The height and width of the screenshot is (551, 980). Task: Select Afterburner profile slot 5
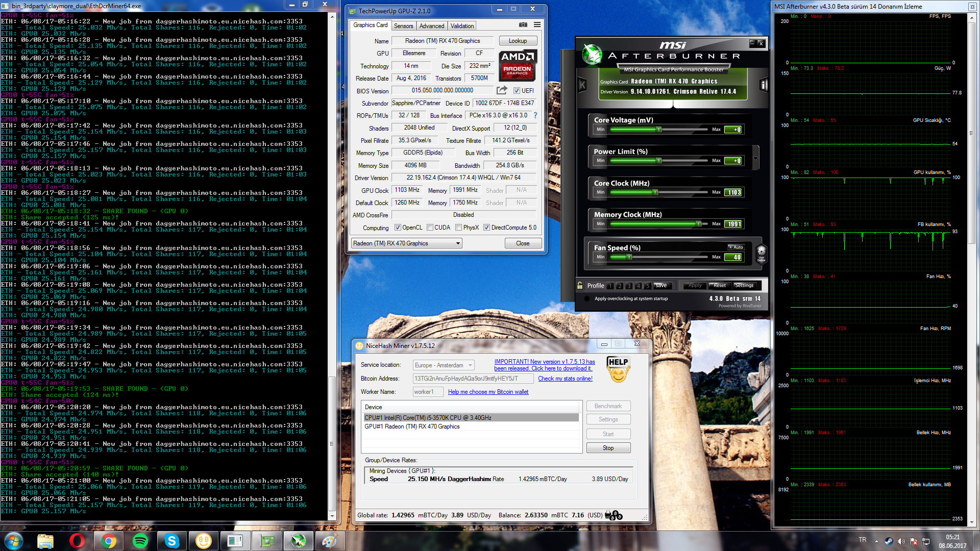click(647, 286)
